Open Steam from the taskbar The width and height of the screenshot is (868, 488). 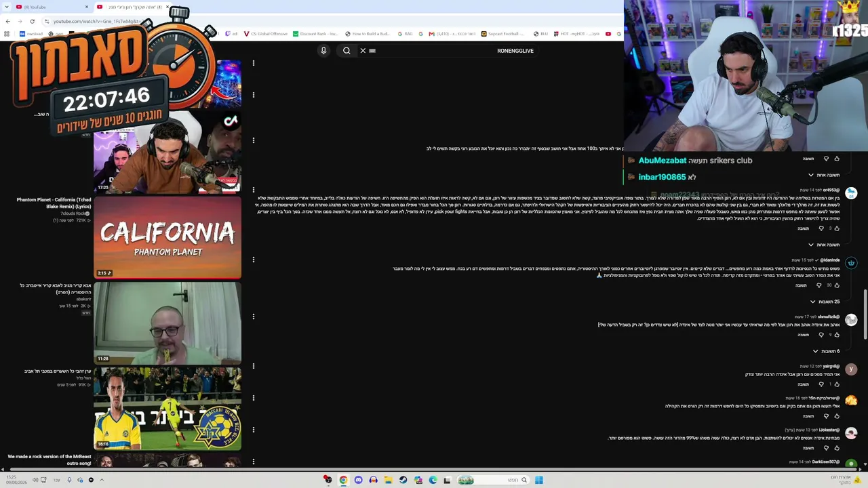(403, 480)
